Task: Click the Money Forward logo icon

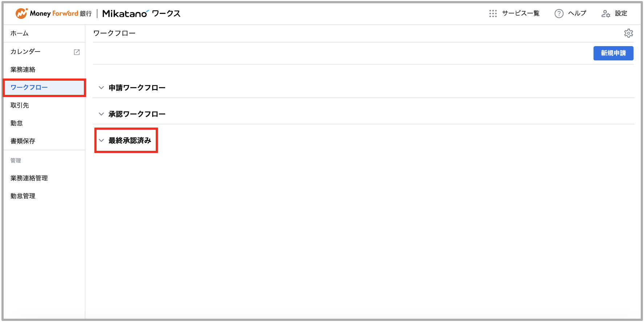Action: [21, 13]
